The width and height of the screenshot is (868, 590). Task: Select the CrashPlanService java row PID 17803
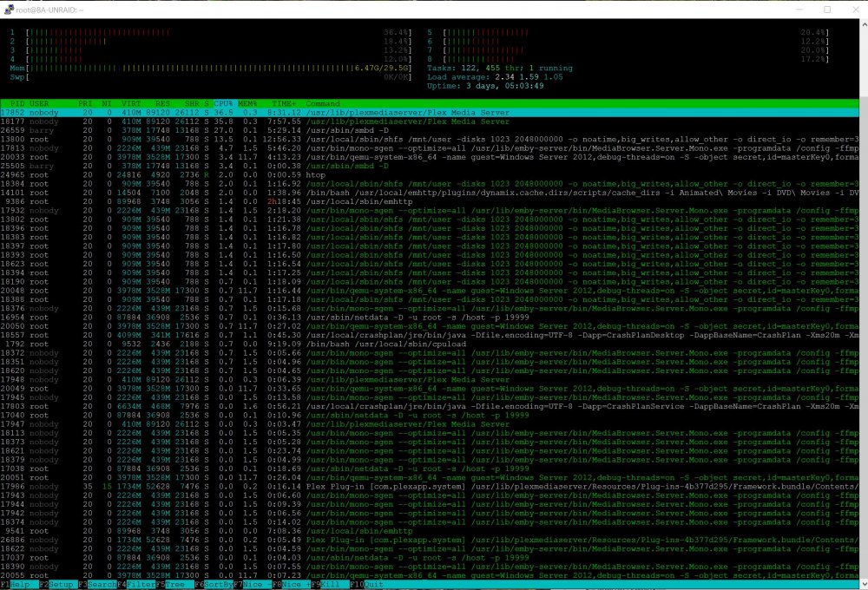(x=430, y=406)
